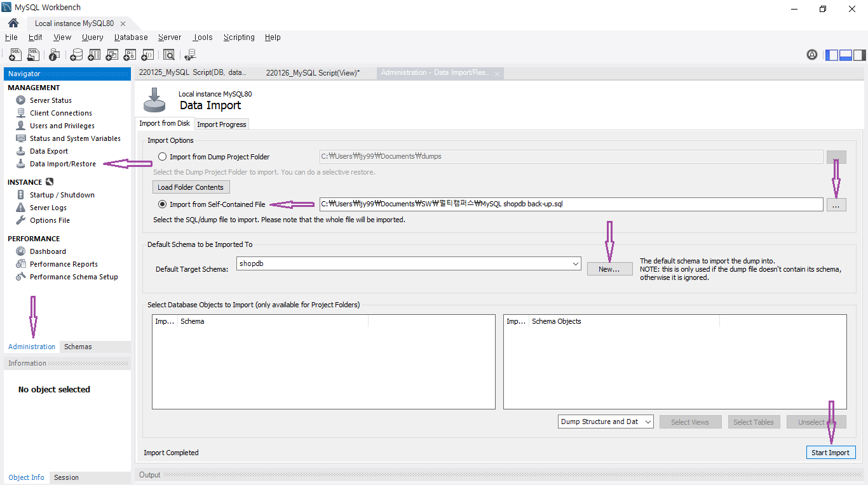Screen dimensions: 868x485
Task: Create a new function toolbar icon
Action: [x=147, y=55]
